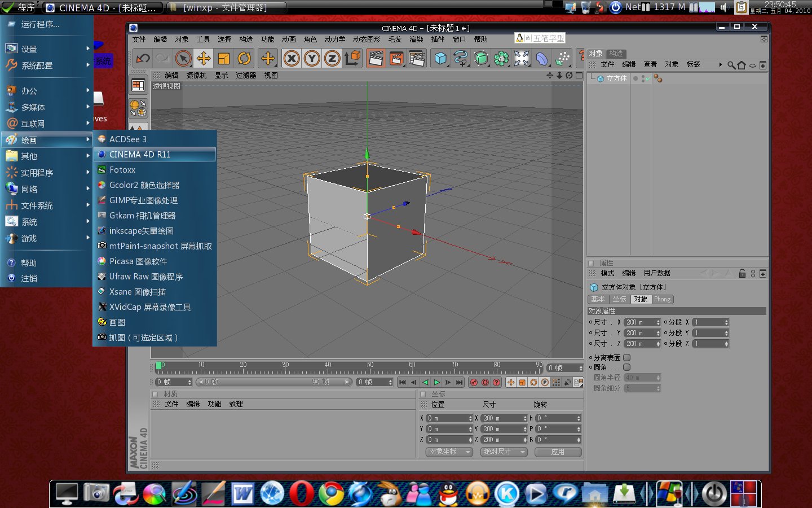
Task: Step the 分段 Z value spinner
Action: 726,344
